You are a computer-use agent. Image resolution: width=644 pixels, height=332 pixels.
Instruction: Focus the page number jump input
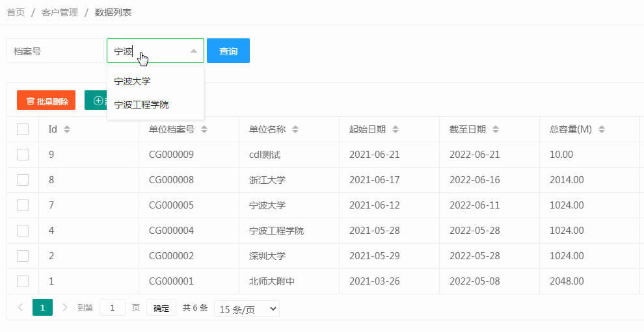pos(113,307)
